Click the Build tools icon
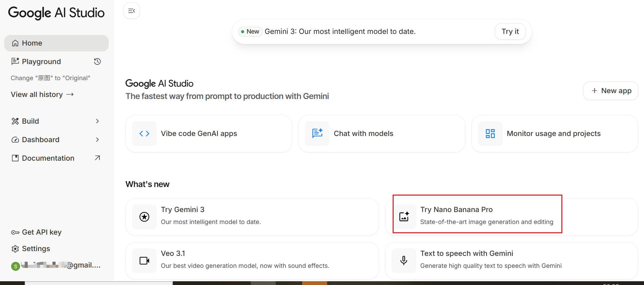 tap(15, 121)
